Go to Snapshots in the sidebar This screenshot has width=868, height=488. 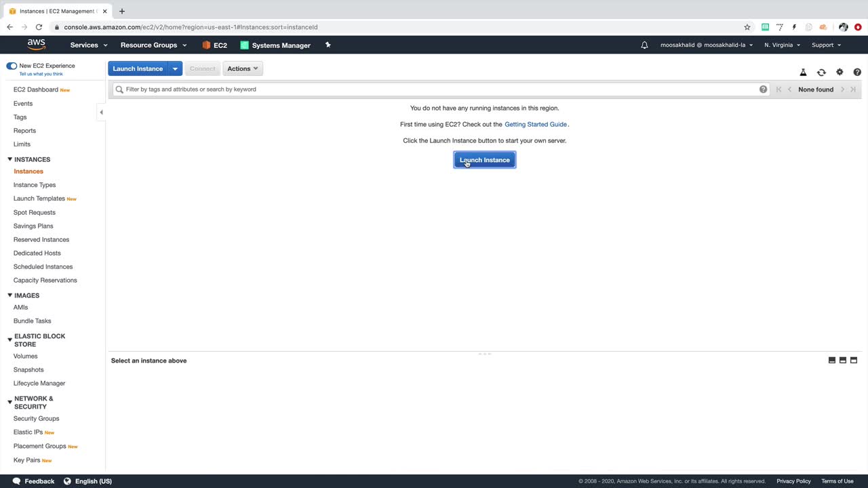(x=28, y=370)
